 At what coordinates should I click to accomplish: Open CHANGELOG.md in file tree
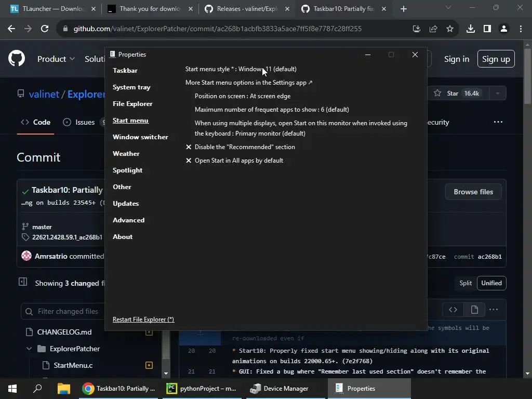click(x=64, y=332)
